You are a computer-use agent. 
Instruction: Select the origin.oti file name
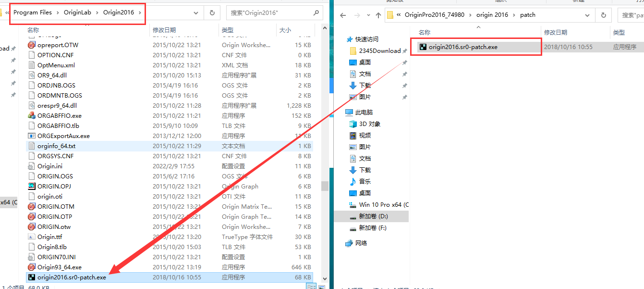50,196
